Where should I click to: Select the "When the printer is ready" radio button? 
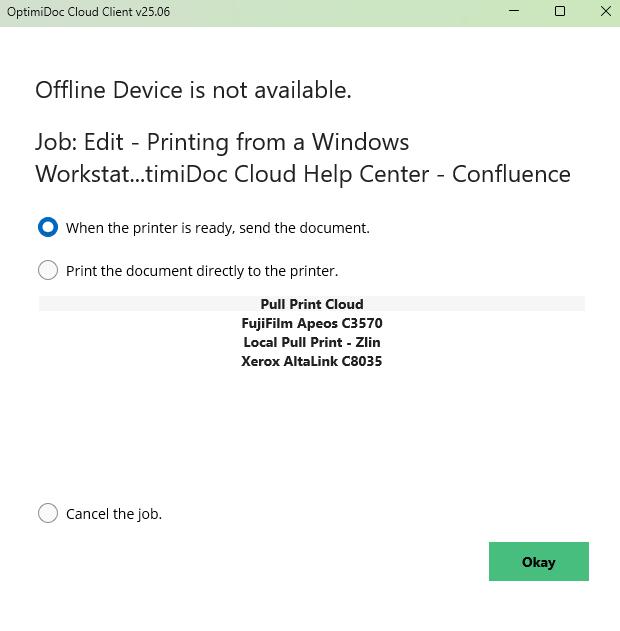48,227
